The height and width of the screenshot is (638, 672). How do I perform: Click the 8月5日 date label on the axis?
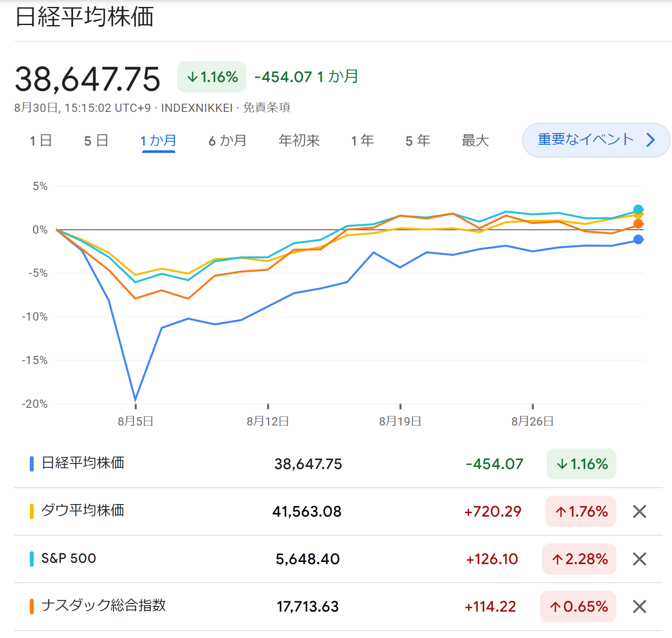(x=136, y=421)
